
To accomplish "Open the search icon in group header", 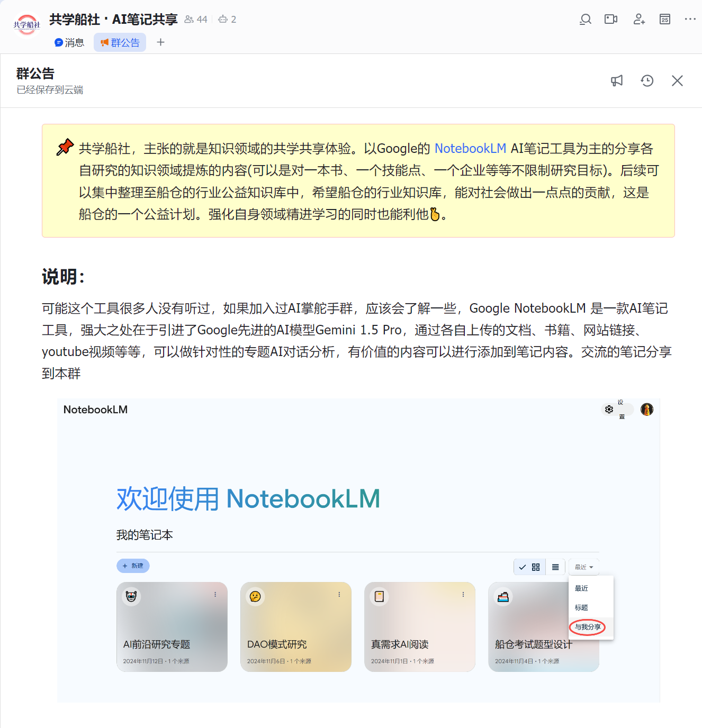I will (585, 20).
